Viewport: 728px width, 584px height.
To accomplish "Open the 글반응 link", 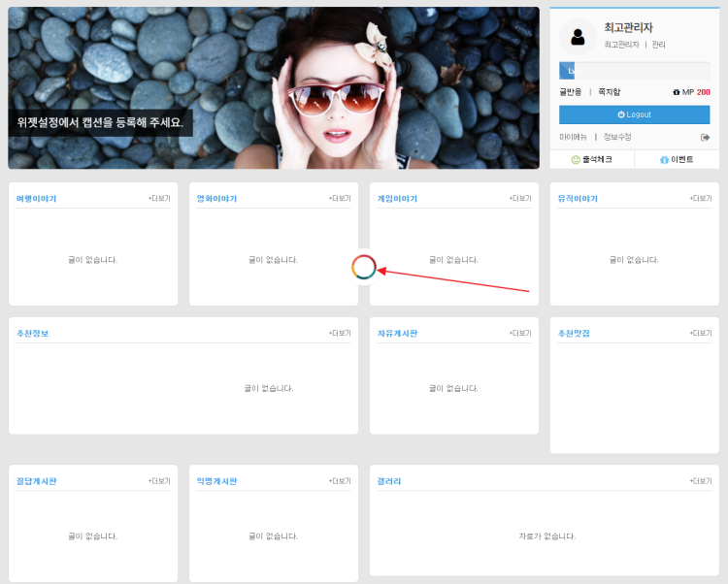I will 571,92.
